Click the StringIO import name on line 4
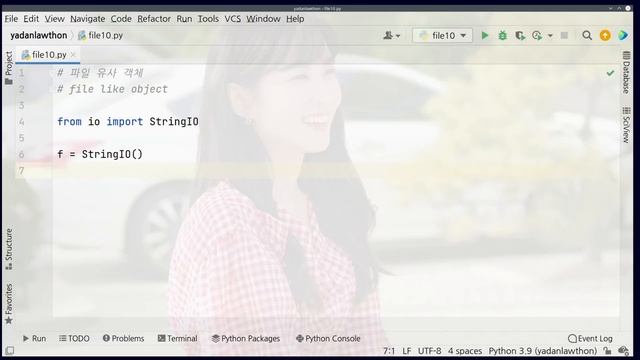 click(174, 122)
